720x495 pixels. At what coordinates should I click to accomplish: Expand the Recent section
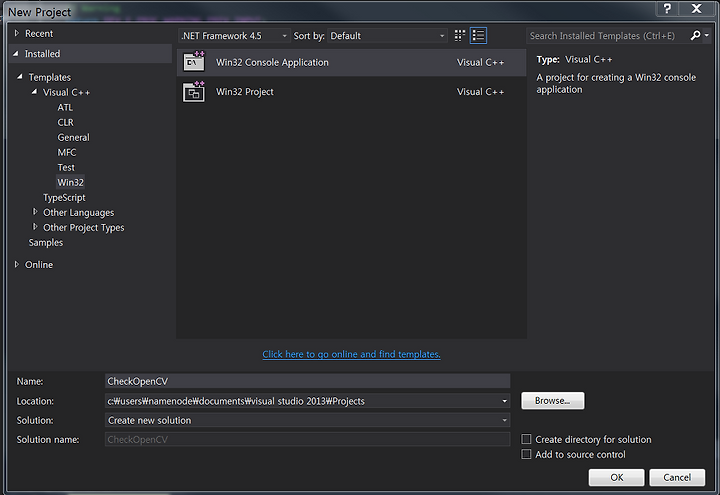point(17,33)
